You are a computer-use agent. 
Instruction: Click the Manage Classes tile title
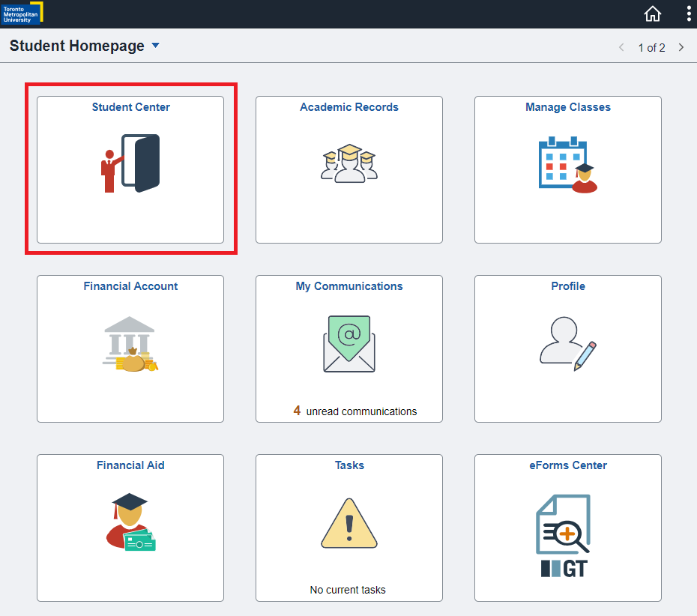point(567,107)
